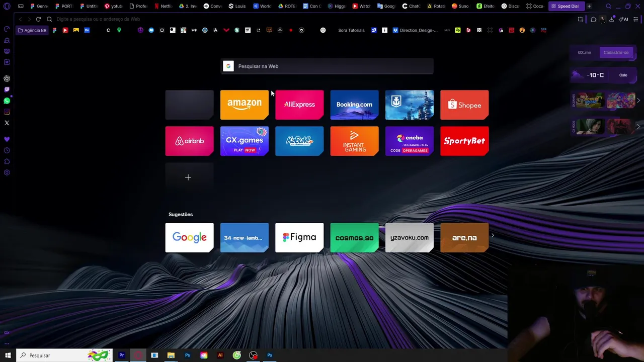This screenshot has height=362, width=644.
Task: Open the easy setup menu icon
Action: [x=636, y=19]
